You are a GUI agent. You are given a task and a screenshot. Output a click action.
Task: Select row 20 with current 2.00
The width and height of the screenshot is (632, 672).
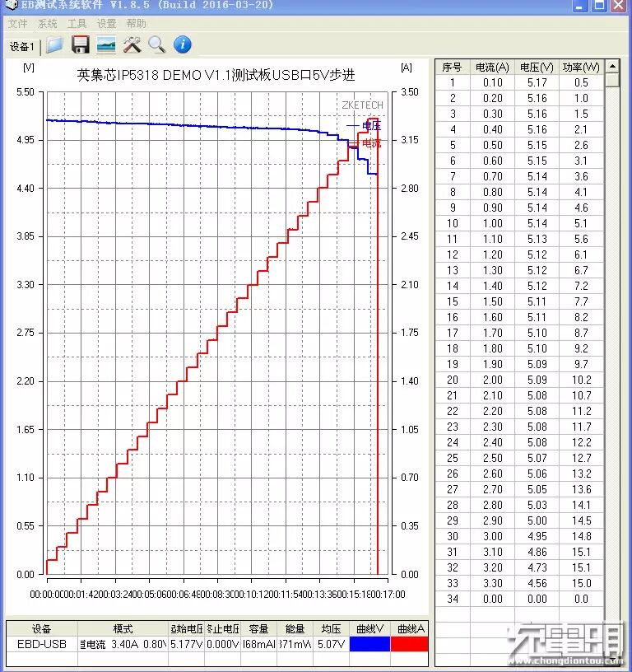[520, 380]
